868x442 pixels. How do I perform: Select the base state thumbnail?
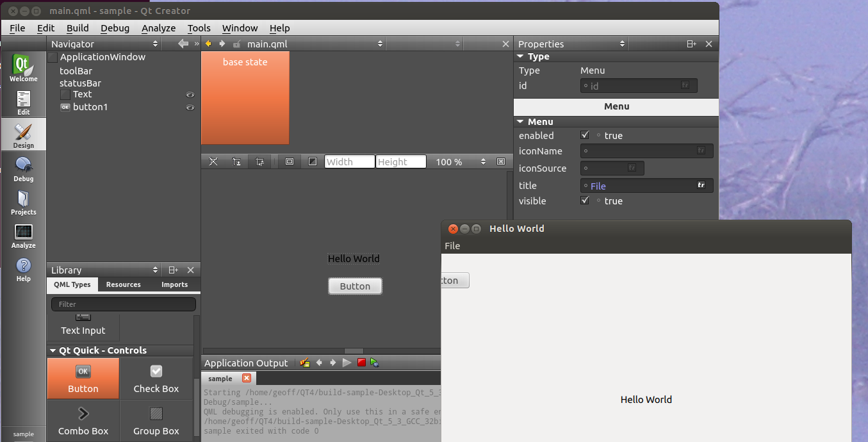pos(245,98)
